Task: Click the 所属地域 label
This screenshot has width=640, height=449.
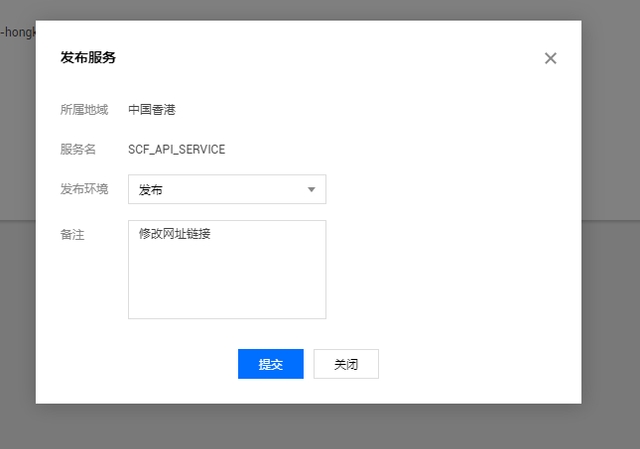Action: click(x=84, y=110)
